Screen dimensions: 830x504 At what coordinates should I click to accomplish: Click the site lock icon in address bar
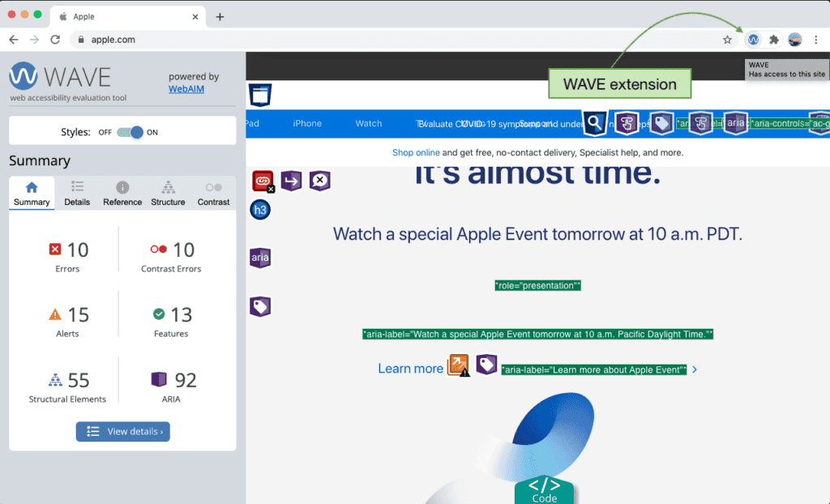click(81, 40)
